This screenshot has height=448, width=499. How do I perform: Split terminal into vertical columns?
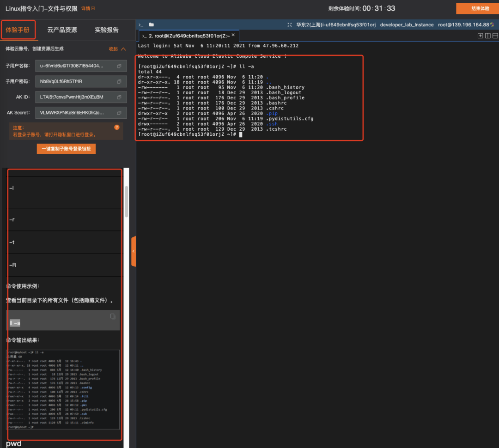point(487,36)
